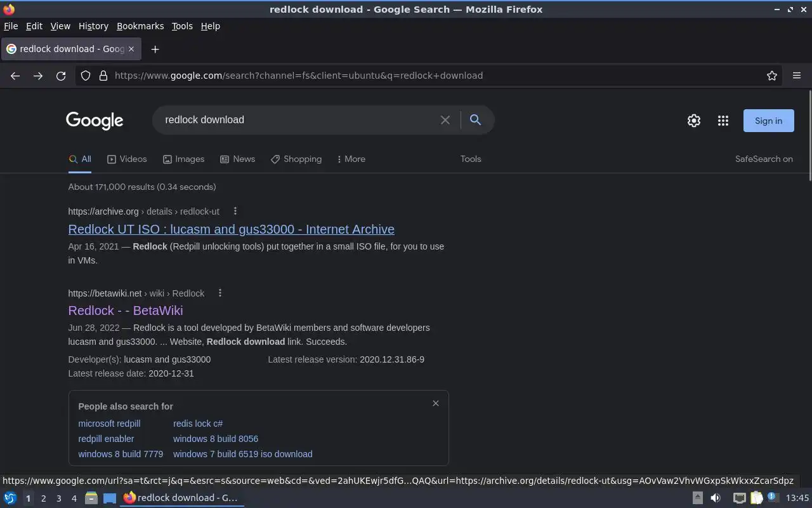Viewport: 812px width, 508px height.
Task: Select the All results tab
Action: point(80,159)
